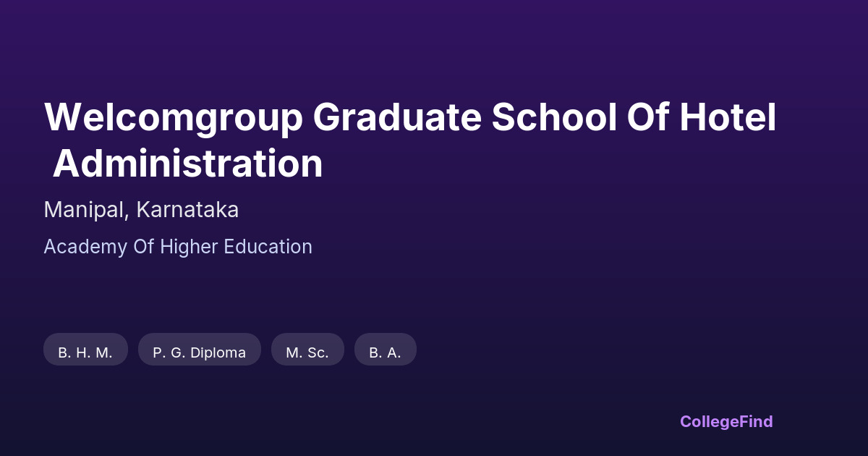
Task: Click the word Higher in the subtitle
Action: click(189, 247)
